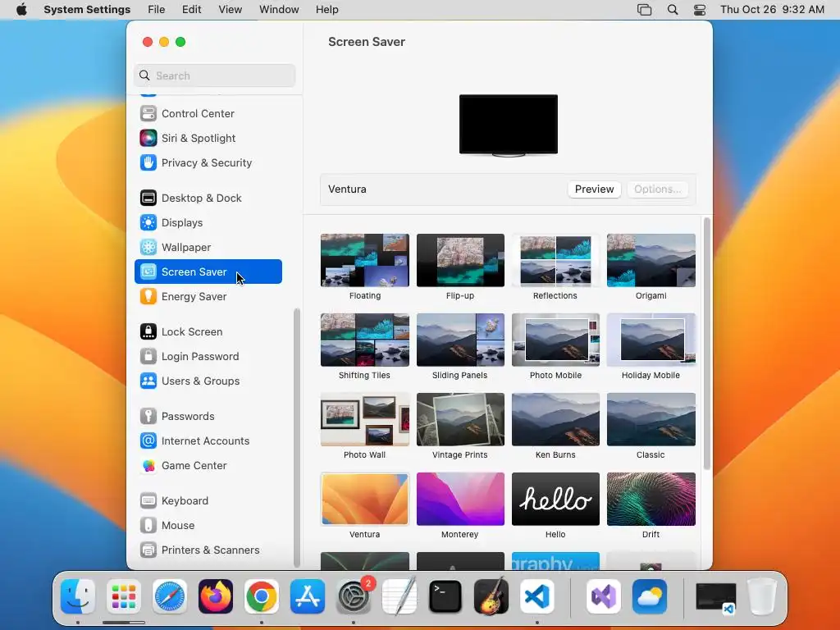Click the Wallpaper sidebar icon
This screenshot has height=630, width=840.
click(x=148, y=248)
